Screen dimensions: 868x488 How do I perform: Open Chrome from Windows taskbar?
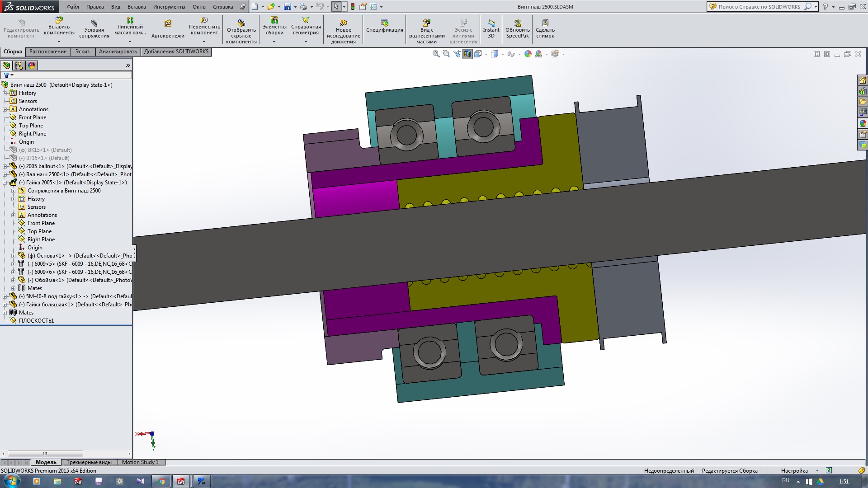coord(161,481)
